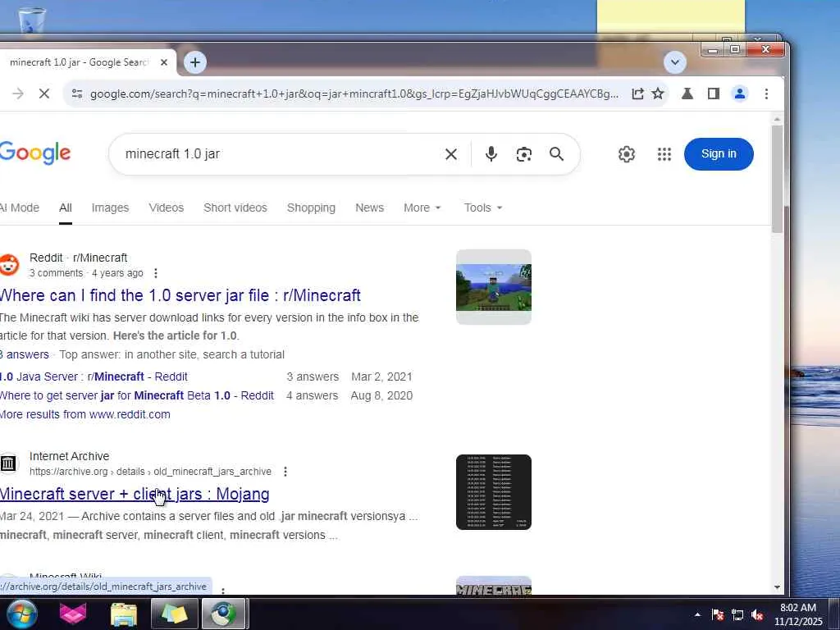Switch to Images results
840x630 pixels.
pyautogui.click(x=110, y=208)
